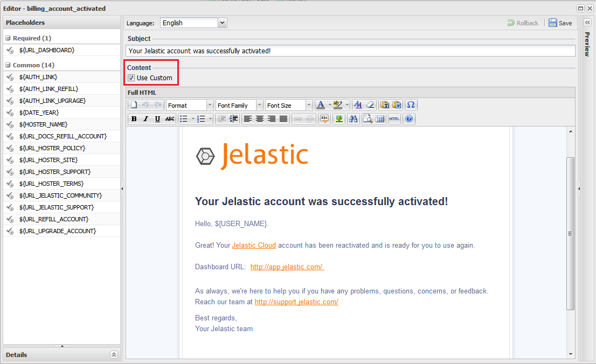Insert a table
The width and height of the screenshot is (596, 364).
[380, 119]
